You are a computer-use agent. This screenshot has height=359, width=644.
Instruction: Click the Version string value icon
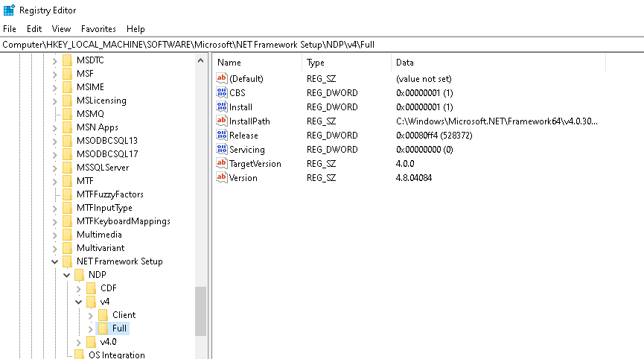222,177
